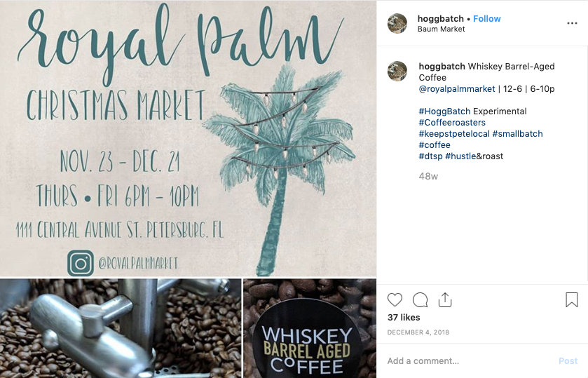Save the post with the bookmark icon
The width and height of the screenshot is (588, 378).
[571, 300]
